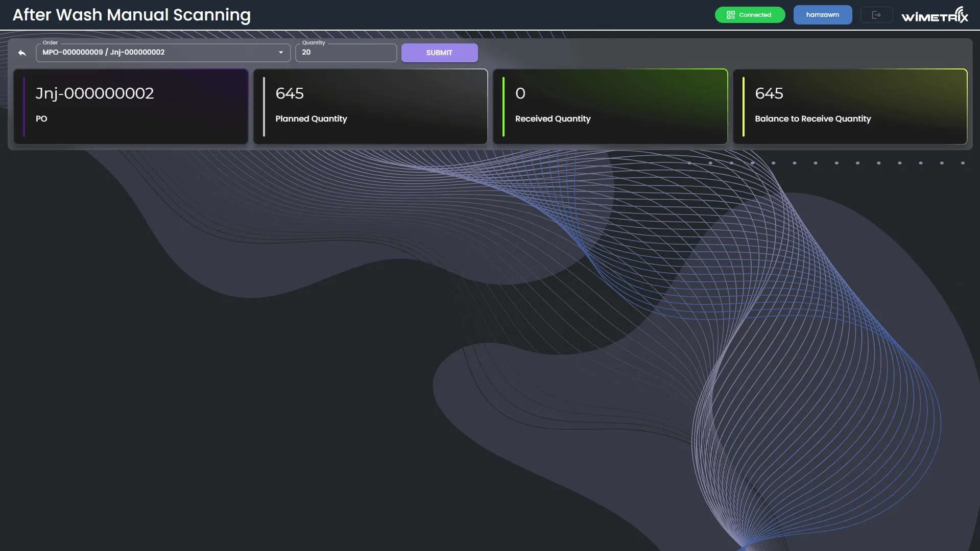Click the logout icon in header

pyautogui.click(x=876, y=15)
